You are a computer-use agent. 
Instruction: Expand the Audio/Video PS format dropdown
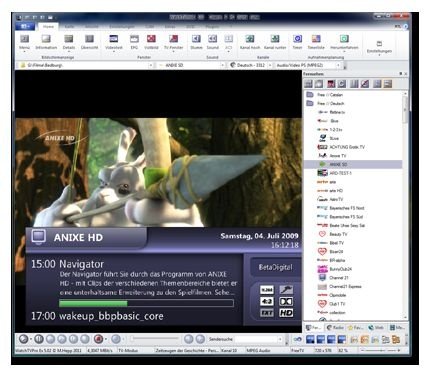point(338,65)
